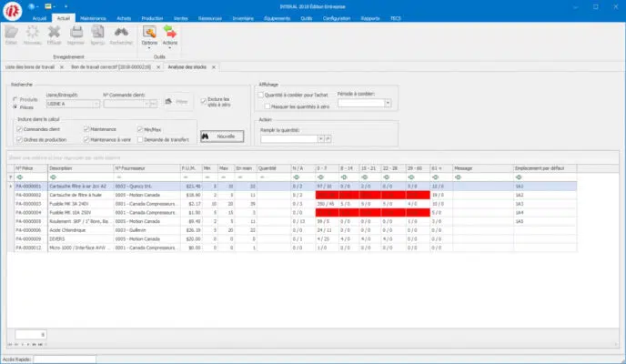Click the Éditer folder icon
This screenshot has width=626, height=364.
coord(11,34)
